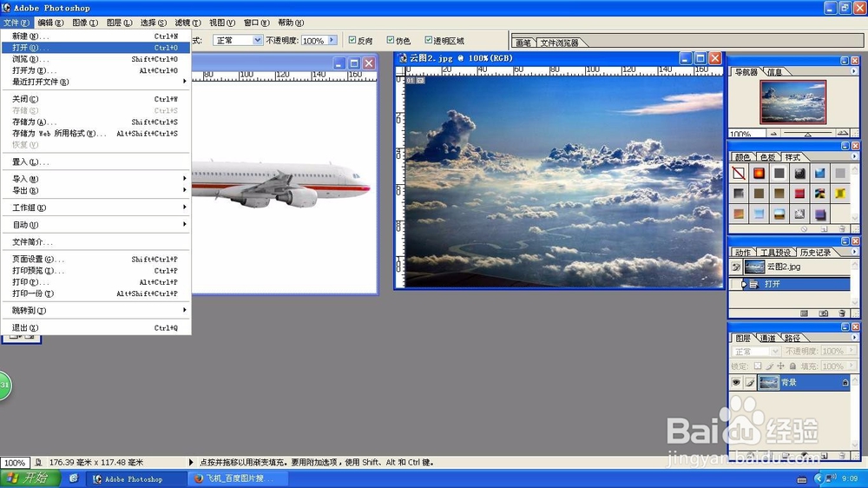868x488 pixels.
Task: Switch to 路径 tab
Action: pos(792,338)
